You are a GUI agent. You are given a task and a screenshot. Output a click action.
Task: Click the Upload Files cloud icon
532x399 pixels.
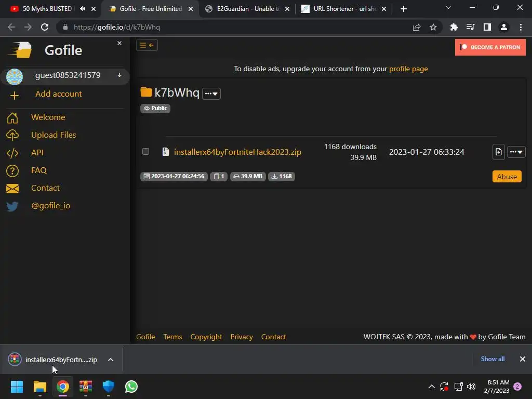pyautogui.click(x=12, y=135)
